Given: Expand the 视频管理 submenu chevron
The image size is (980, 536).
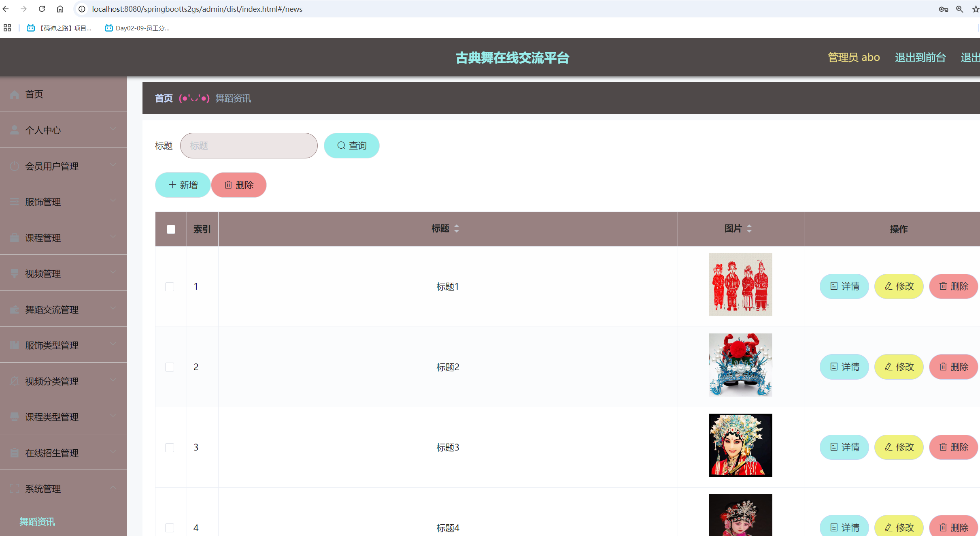Looking at the screenshot, I should (113, 272).
